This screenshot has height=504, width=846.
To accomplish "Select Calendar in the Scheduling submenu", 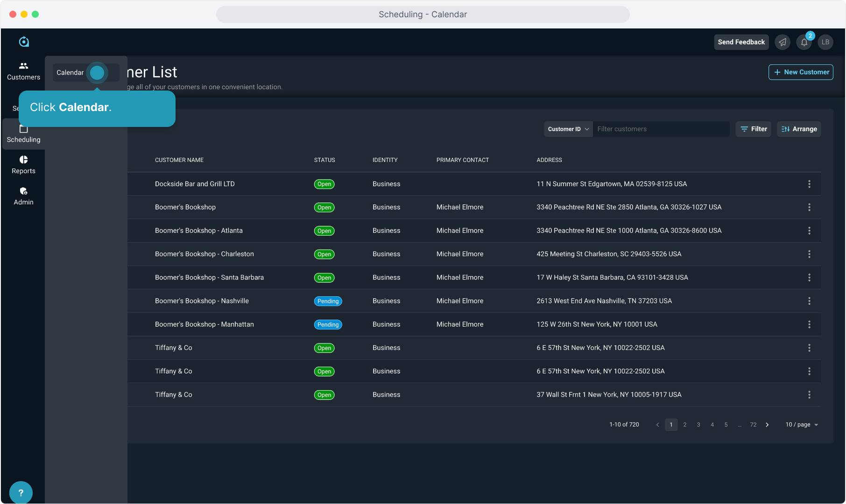I will pyautogui.click(x=70, y=72).
